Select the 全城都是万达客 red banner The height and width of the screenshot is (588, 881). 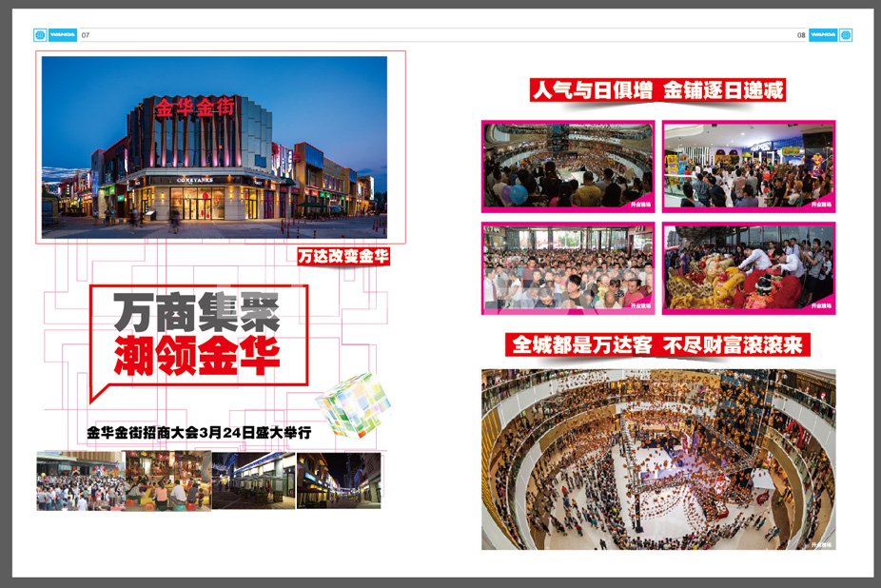coord(660,344)
